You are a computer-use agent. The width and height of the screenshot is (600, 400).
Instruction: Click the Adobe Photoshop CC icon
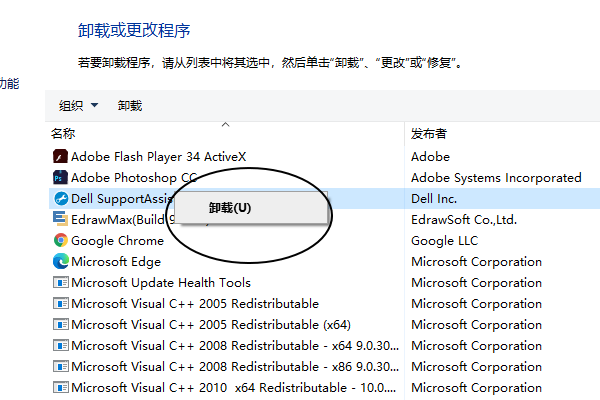click(60, 178)
